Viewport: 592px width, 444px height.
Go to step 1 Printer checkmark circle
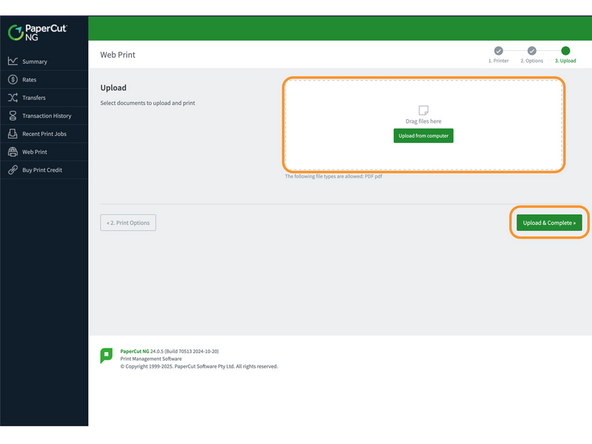(x=498, y=51)
